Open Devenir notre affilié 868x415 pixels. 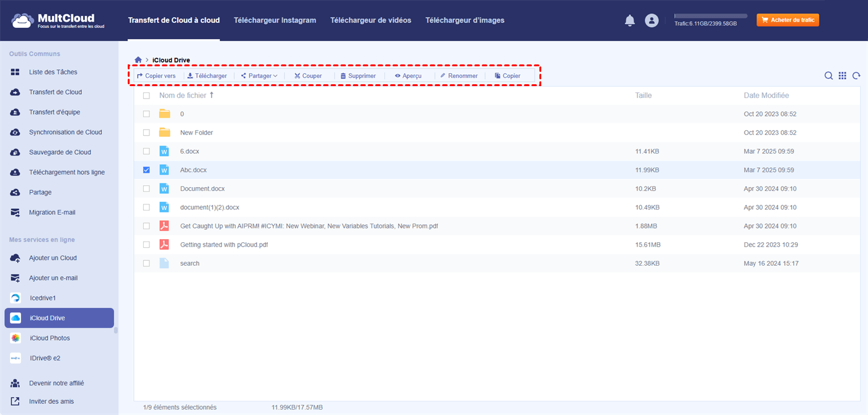point(56,383)
